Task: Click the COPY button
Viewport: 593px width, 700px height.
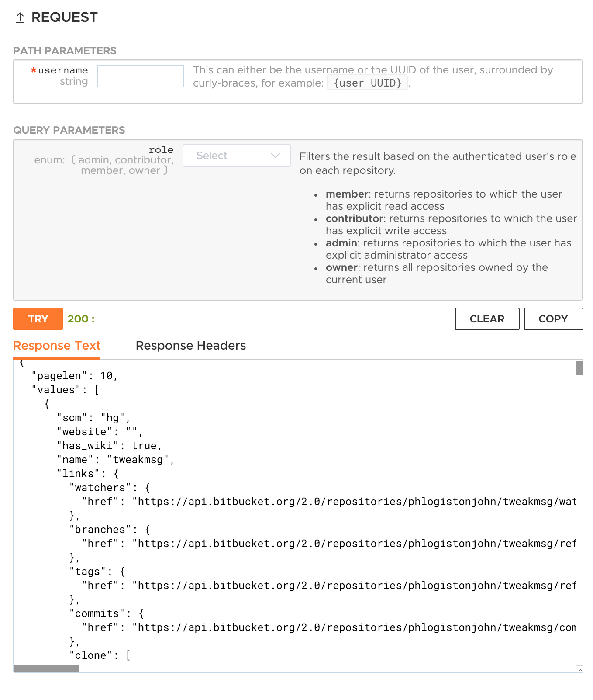Action: (x=553, y=319)
